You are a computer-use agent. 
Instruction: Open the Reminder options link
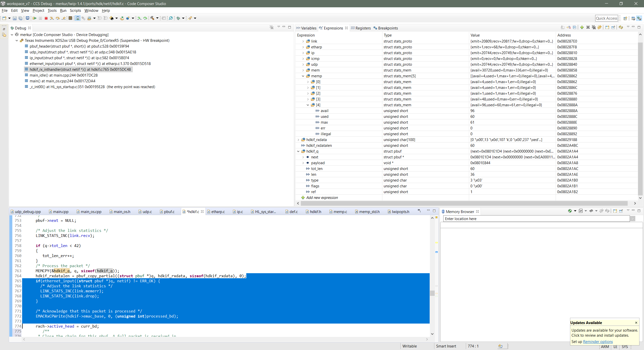click(598, 342)
